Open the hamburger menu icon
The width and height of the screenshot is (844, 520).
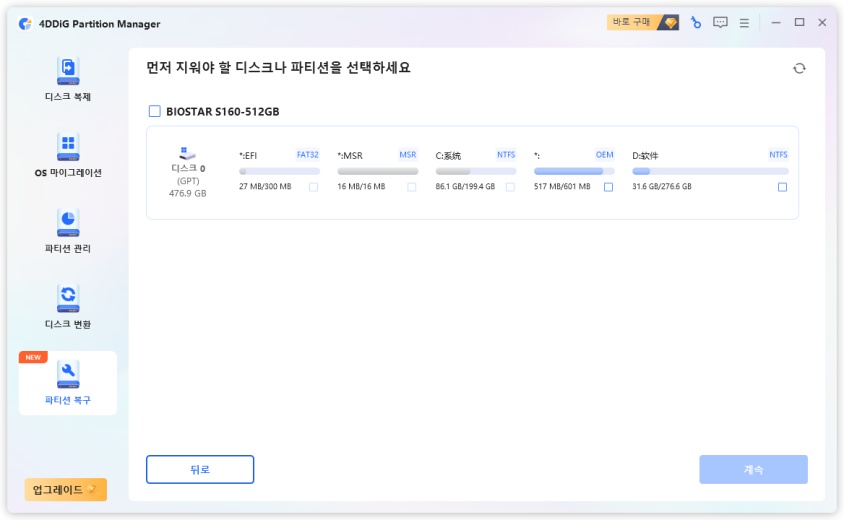click(744, 23)
